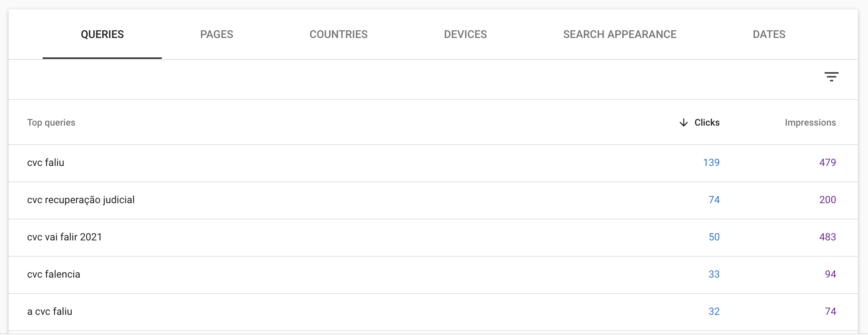Click the 139 clicks value
868x335 pixels.
[711, 162]
